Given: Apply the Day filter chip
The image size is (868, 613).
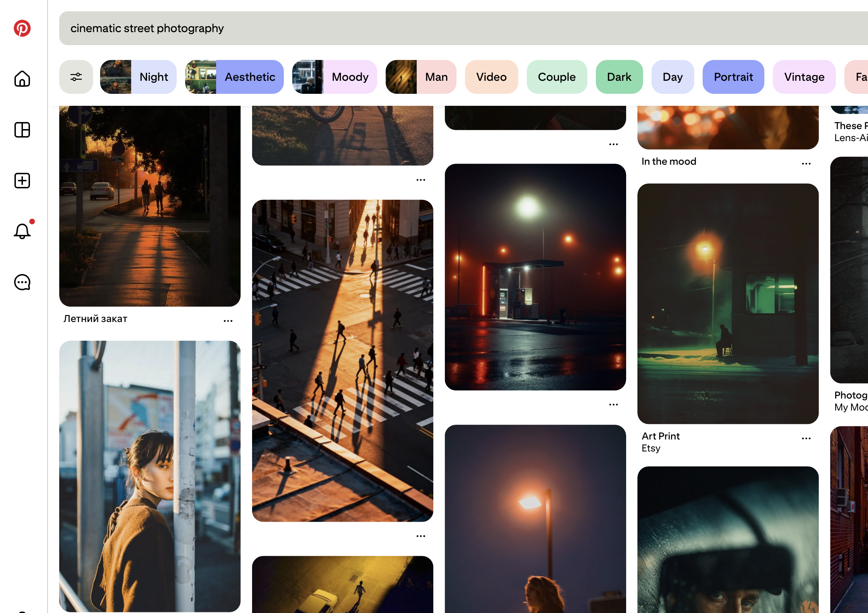Looking at the screenshot, I should point(673,77).
